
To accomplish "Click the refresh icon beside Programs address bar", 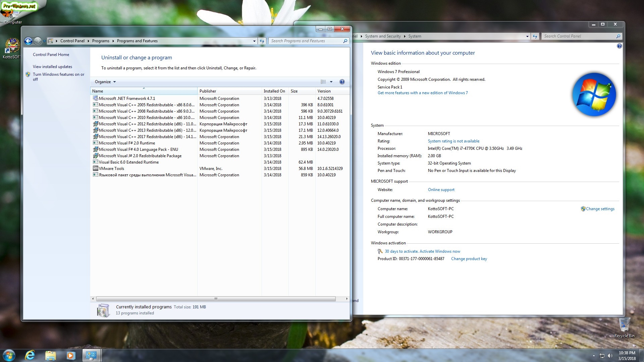I will (x=262, y=41).
